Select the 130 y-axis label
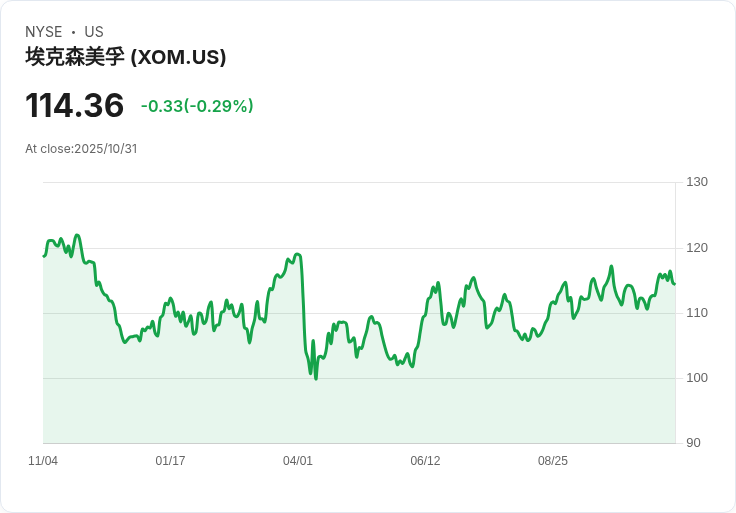 697,182
